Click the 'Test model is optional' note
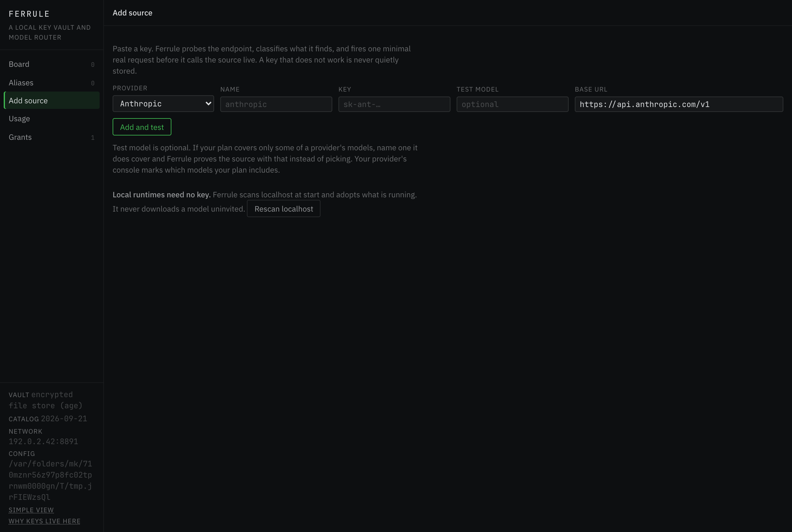The height and width of the screenshot is (532, 792). pyautogui.click(x=265, y=159)
